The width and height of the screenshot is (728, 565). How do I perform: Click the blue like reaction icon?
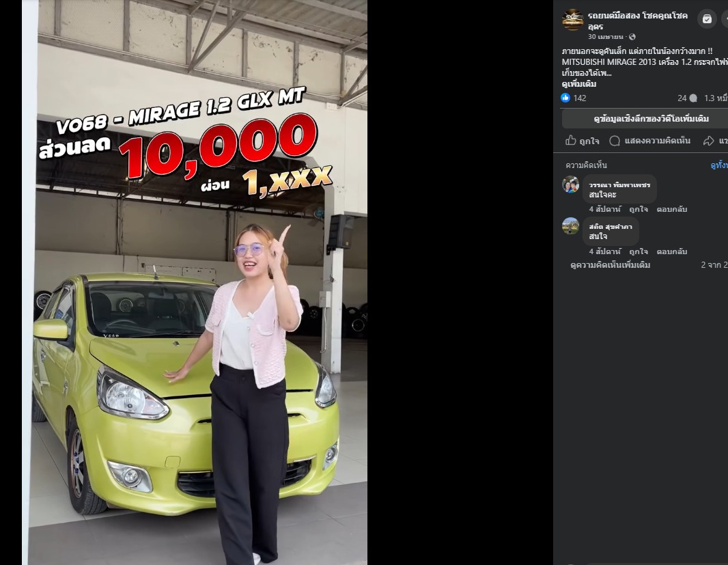565,98
